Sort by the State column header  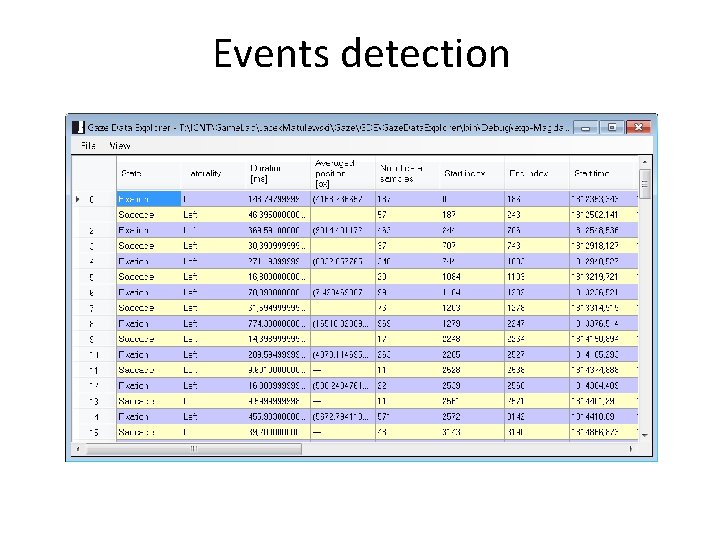tap(149, 173)
